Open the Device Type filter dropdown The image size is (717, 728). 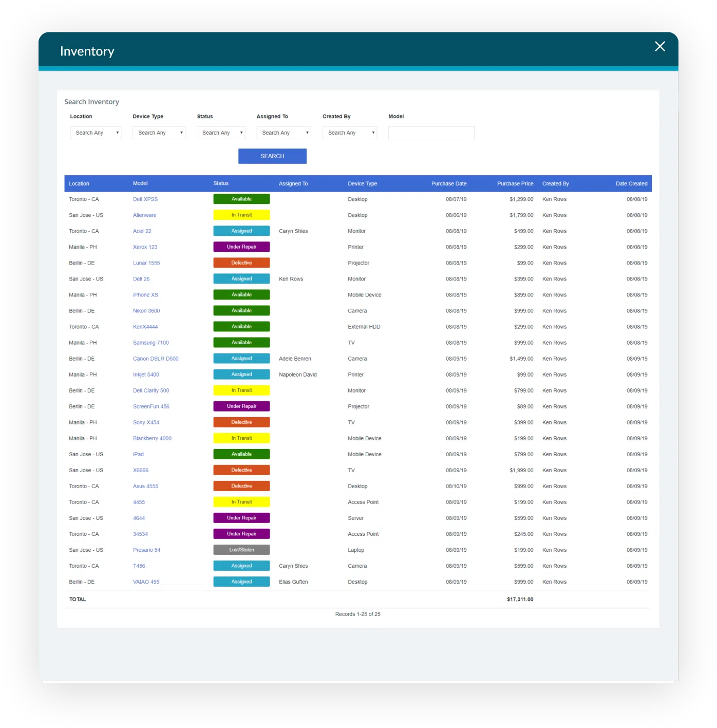click(158, 133)
